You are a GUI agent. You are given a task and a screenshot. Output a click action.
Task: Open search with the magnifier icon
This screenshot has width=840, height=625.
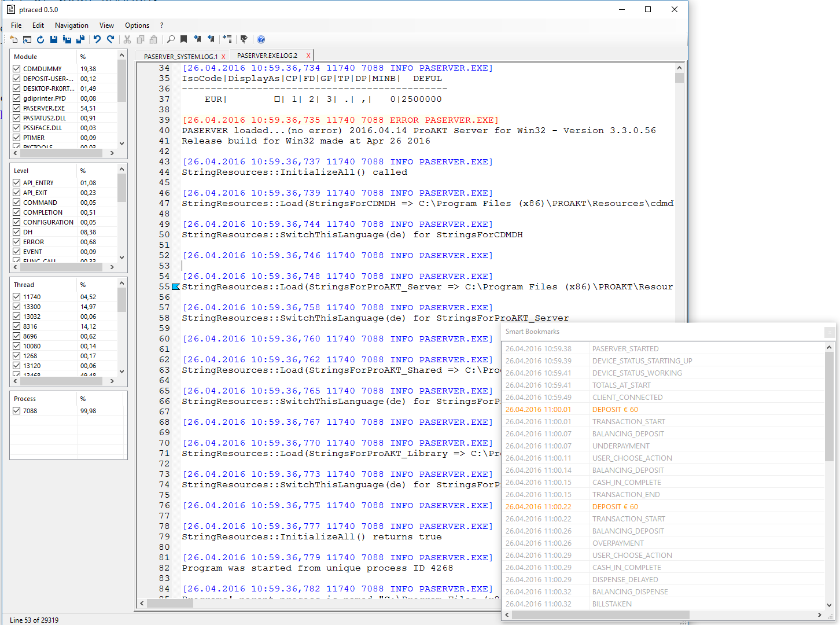171,39
